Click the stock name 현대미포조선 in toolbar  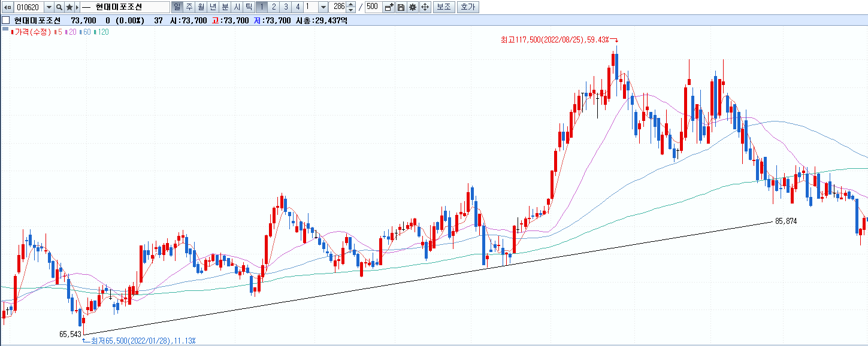click(118, 7)
